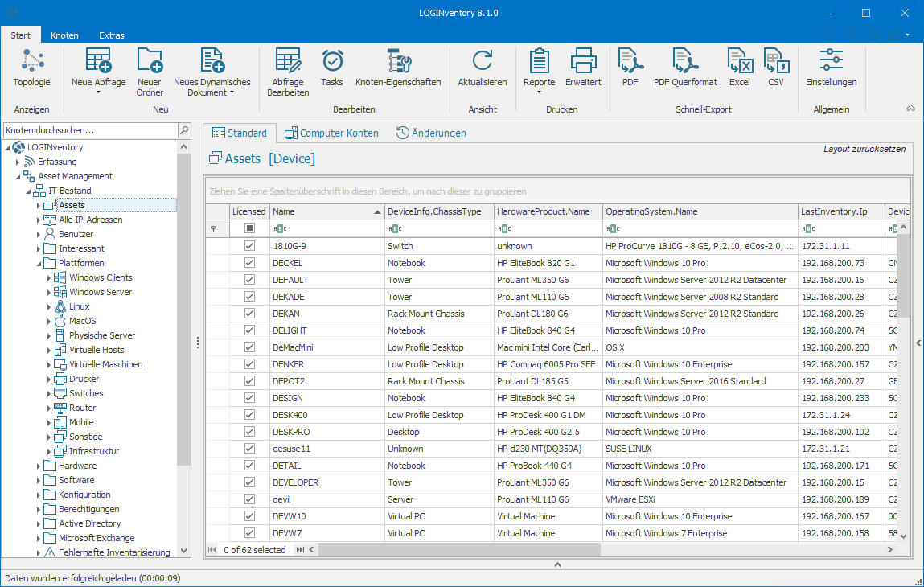Click Layout zurücksetzen link
The height and width of the screenshot is (587, 924).
point(864,149)
